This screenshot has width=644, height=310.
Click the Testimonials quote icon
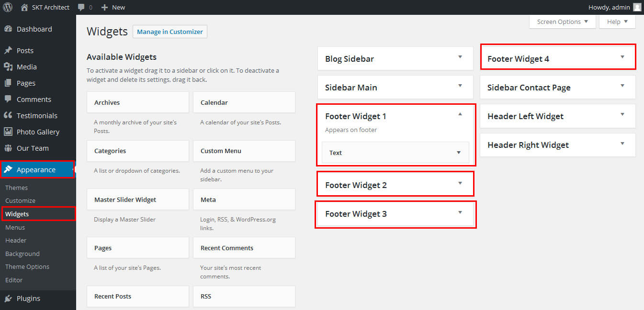[8, 115]
